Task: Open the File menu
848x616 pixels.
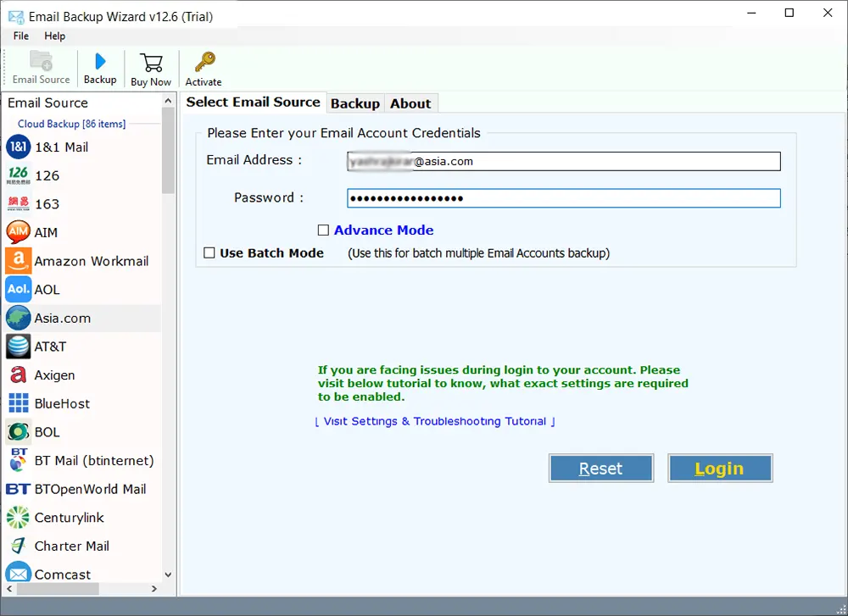Action: click(x=21, y=36)
